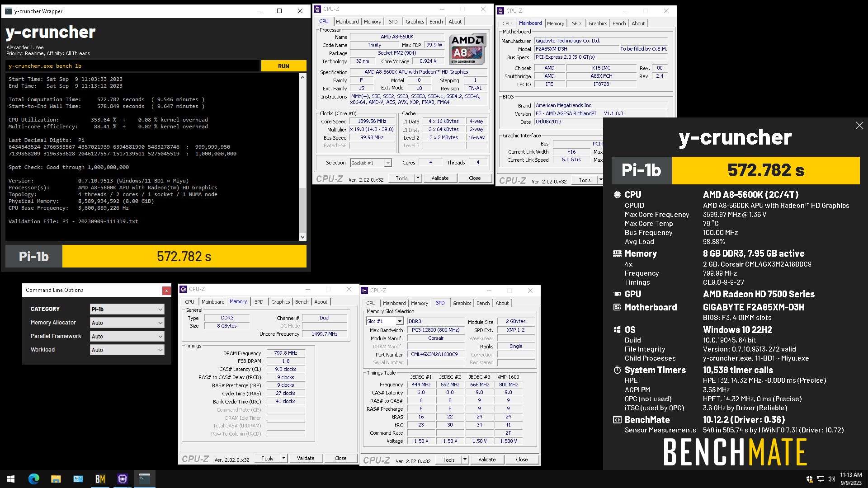Select SPD tab in CPU-Z Memory window
Image resolution: width=868 pixels, height=488 pixels.
point(259,302)
